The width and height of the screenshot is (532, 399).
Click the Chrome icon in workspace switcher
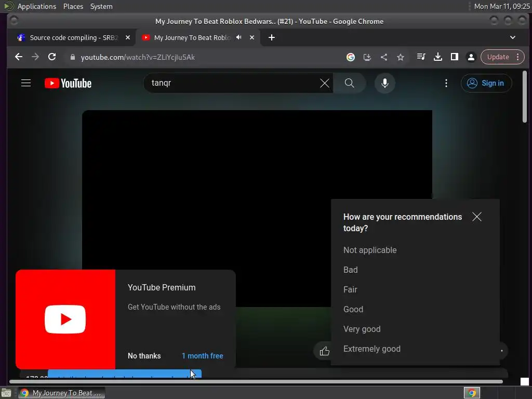coord(472,393)
